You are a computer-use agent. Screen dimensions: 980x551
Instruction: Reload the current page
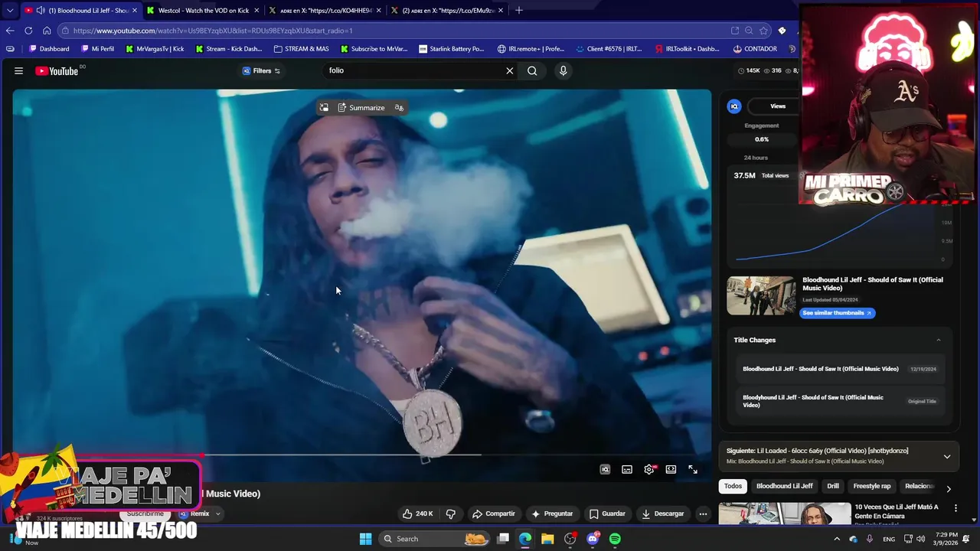pos(28,31)
